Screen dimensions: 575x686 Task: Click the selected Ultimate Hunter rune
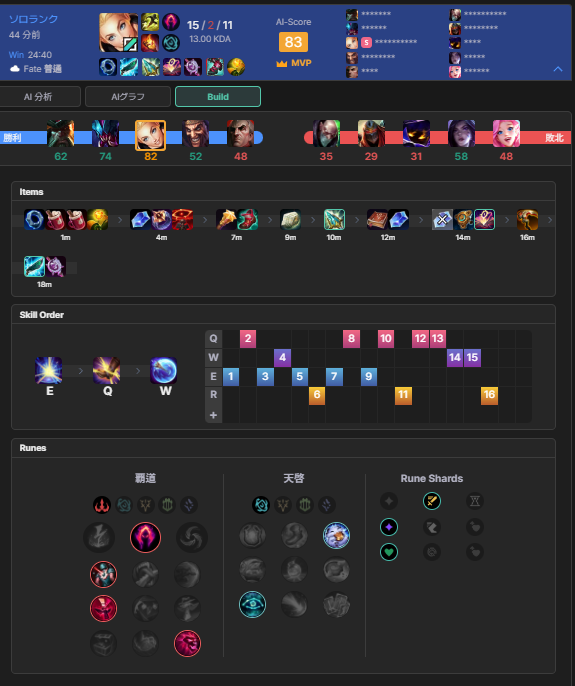[x=187, y=643]
